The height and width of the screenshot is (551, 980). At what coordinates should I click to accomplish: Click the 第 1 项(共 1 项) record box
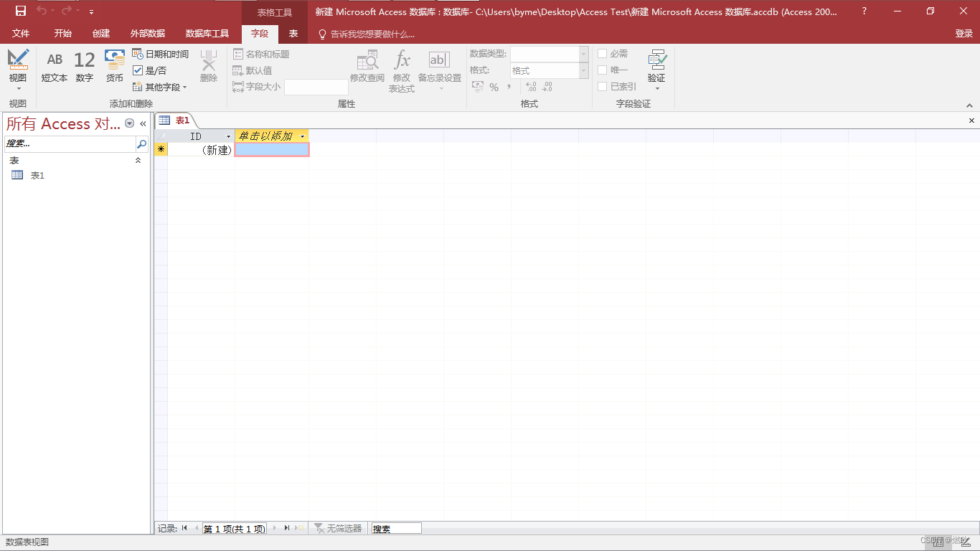pyautogui.click(x=235, y=529)
